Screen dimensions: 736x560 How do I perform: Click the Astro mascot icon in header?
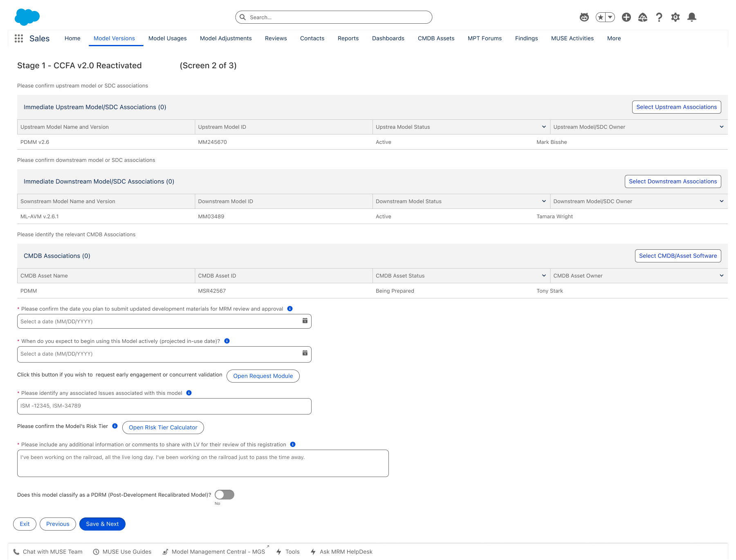pos(584,17)
